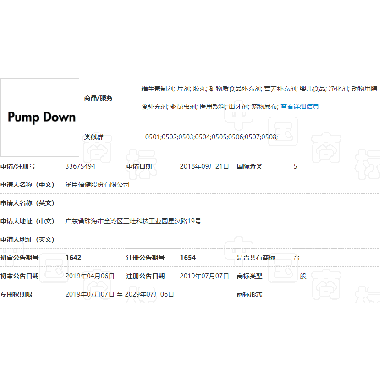This screenshot has height=380, width=380.
Task: Click the applicant name (English) label
Action: (27, 203)
